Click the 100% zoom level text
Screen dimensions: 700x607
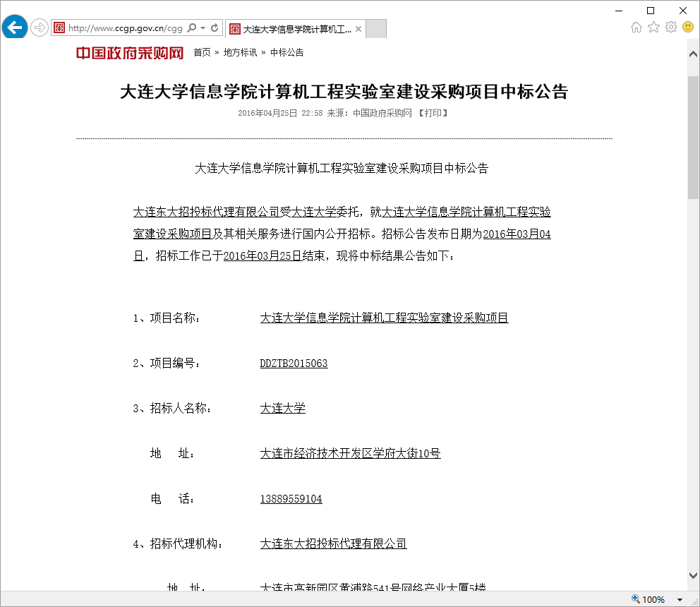653,600
